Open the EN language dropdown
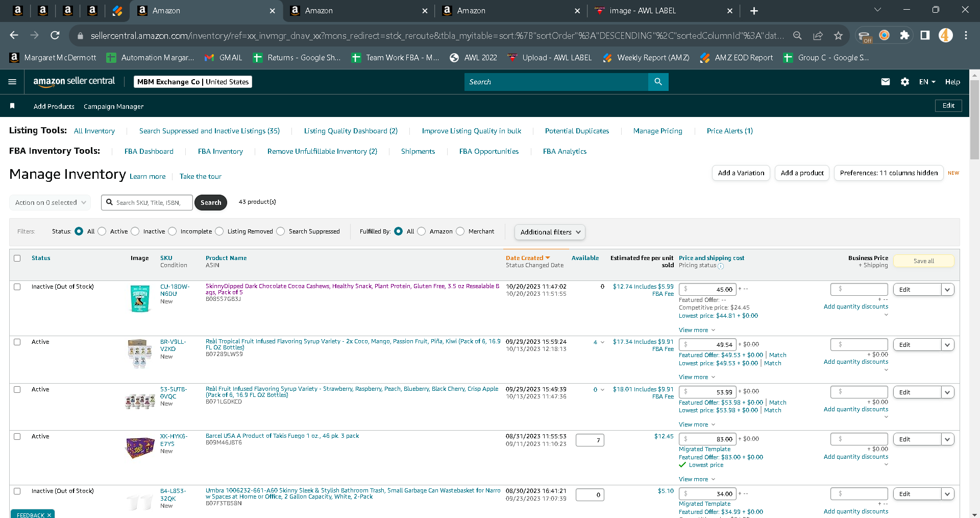The image size is (980, 518). coord(927,82)
